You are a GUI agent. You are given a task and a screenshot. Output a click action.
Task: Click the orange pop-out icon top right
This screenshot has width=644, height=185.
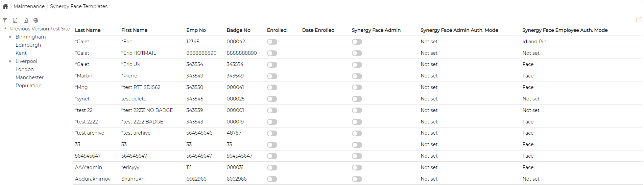click(x=639, y=20)
